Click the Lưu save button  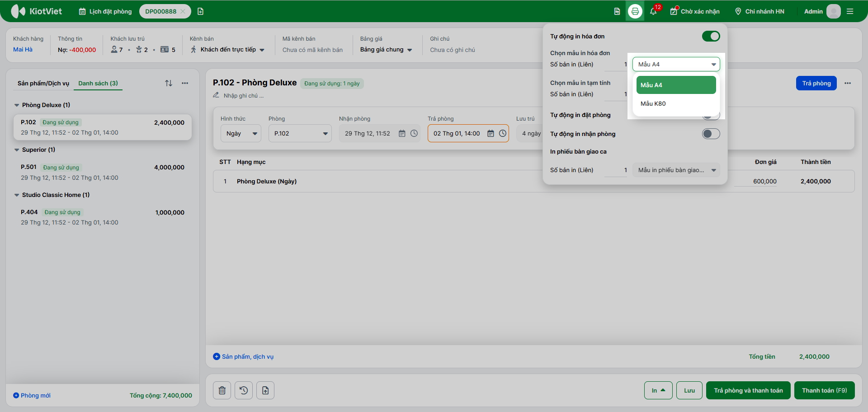click(x=689, y=390)
